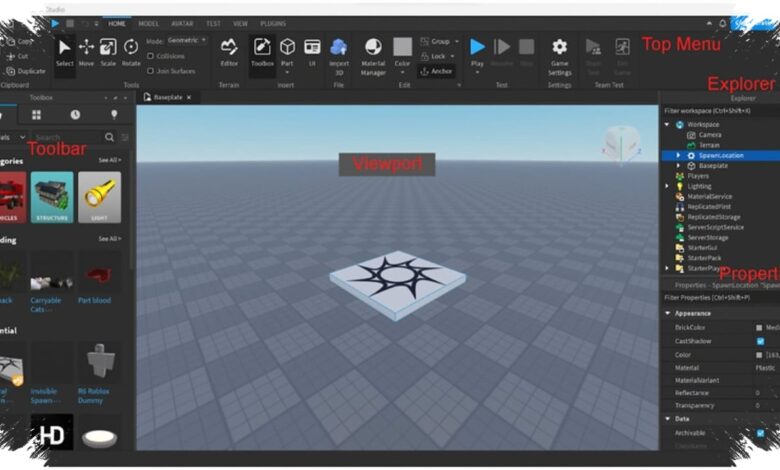Toggle the Archivable checkbox
This screenshot has height=470, width=780.
[x=760, y=433]
